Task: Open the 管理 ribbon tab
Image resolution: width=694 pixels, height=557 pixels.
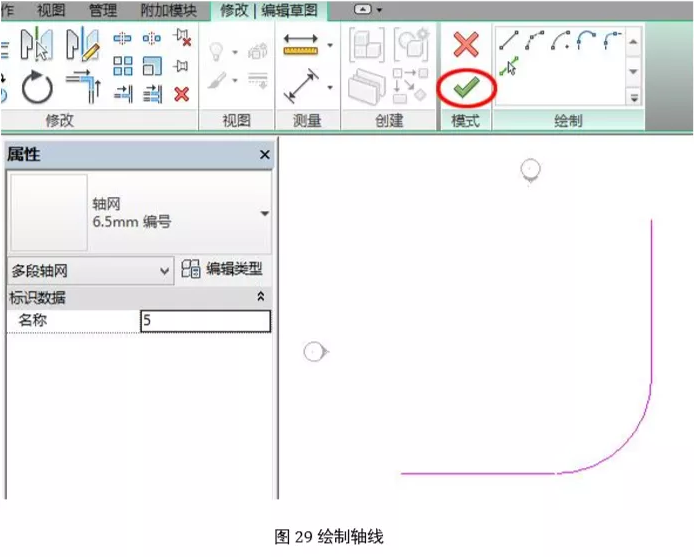Action: [102, 11]
